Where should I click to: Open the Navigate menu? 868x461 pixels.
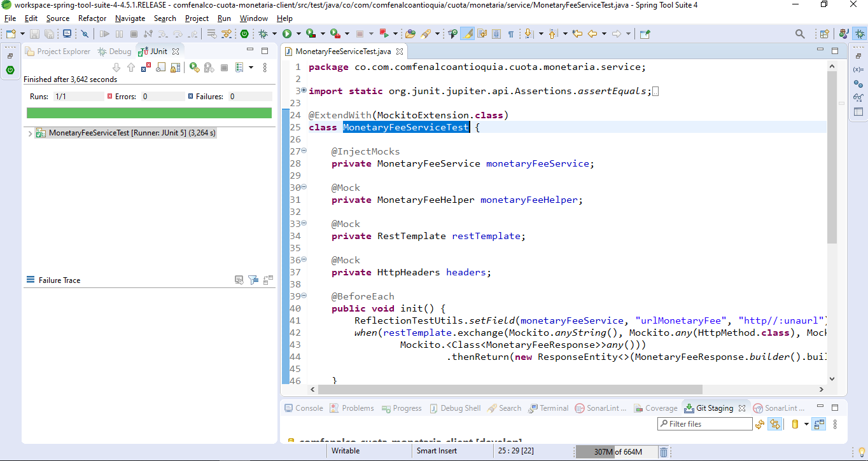(130, 18)
